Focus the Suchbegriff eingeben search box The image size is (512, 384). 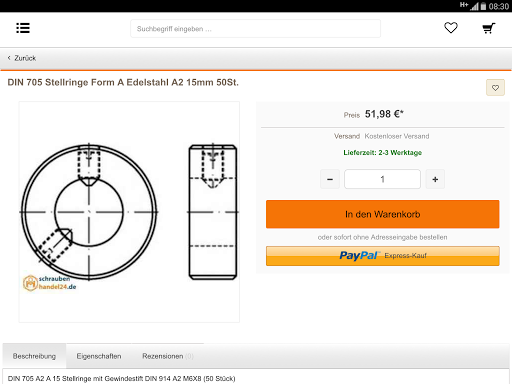point(255,29)
